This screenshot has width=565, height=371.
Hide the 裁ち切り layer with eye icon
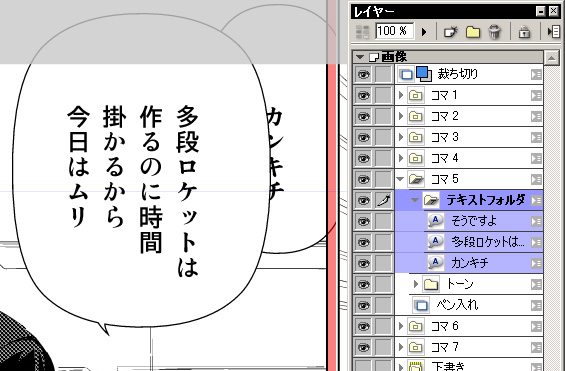(364, 75)
